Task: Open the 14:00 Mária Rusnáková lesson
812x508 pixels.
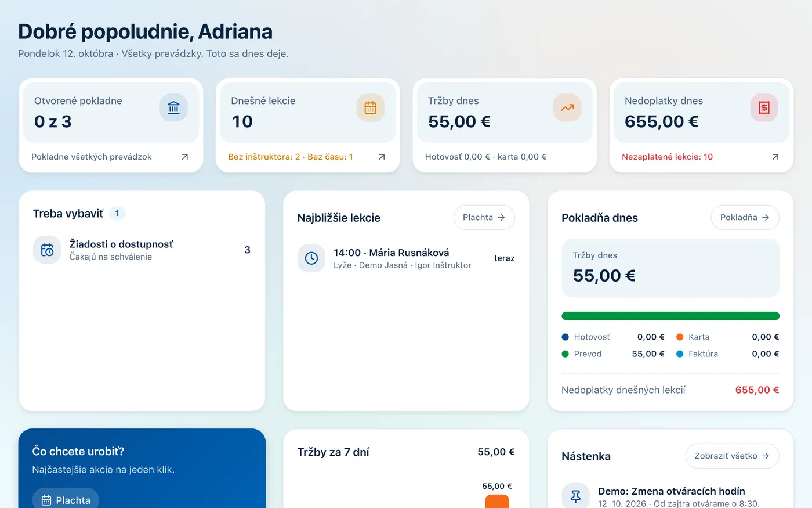Action: click(406, 258)
